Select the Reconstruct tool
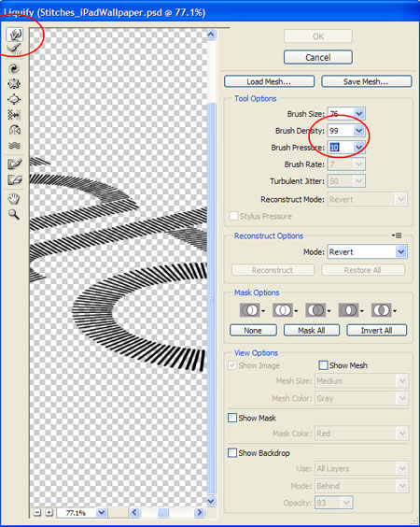Viewport: 420px width, 527px height. point(14,49)
